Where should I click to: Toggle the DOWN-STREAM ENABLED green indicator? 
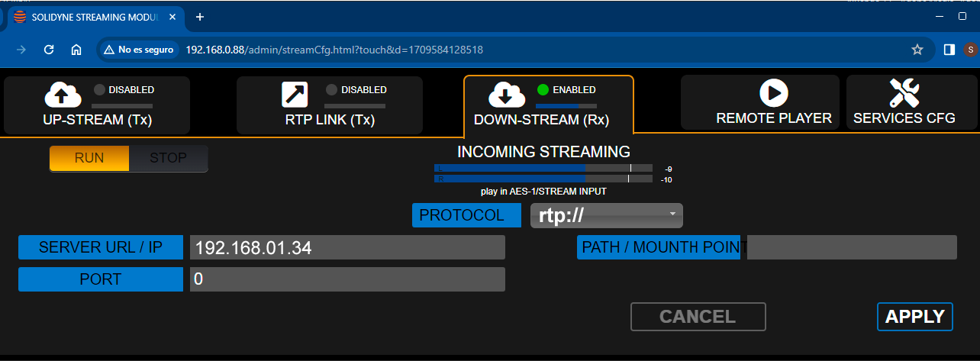pos(543,90)
